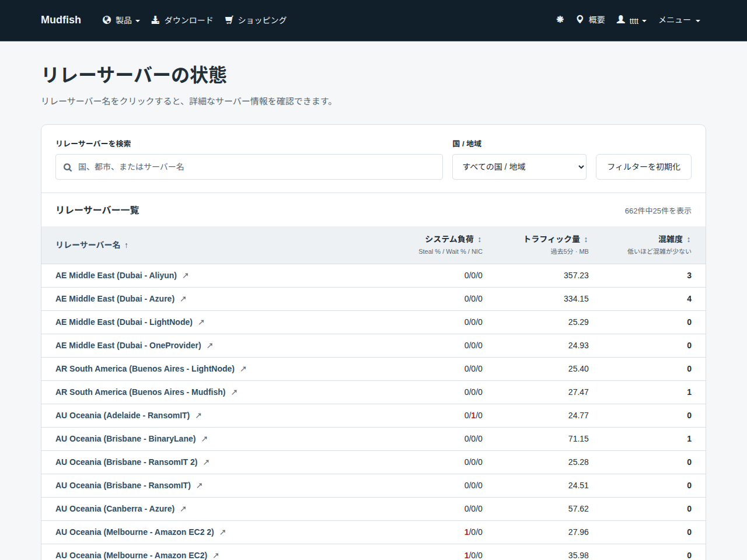Go to ダウンロード page in navbar

coord(182,20)
